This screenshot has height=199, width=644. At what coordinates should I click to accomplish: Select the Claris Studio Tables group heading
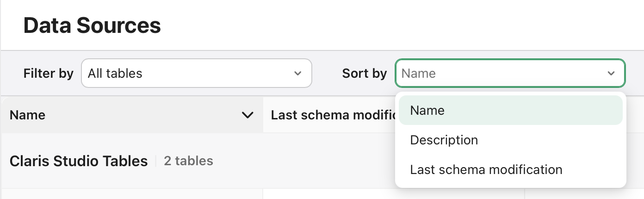coord(79,161)
